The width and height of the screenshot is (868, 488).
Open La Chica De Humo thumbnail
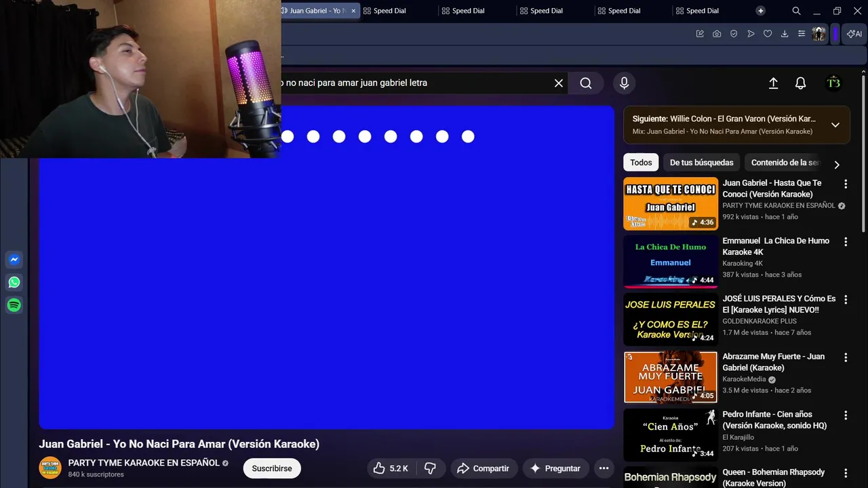(x=670, y=262)
